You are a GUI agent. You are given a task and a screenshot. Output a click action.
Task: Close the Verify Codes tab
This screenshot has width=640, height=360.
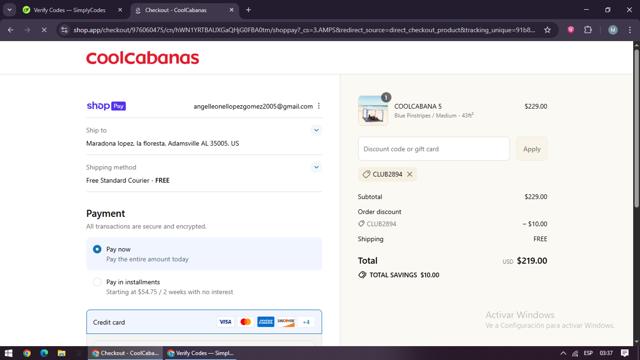point(120,10)
